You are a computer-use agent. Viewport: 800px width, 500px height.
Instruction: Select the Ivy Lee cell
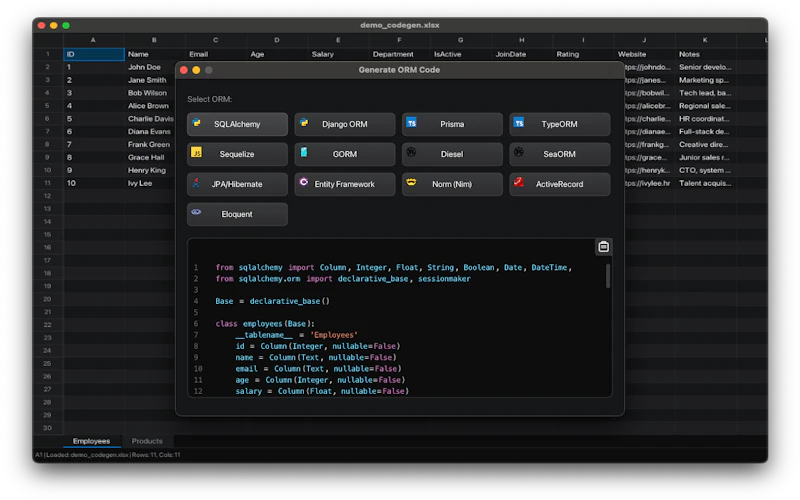click(x=151, y=183)
